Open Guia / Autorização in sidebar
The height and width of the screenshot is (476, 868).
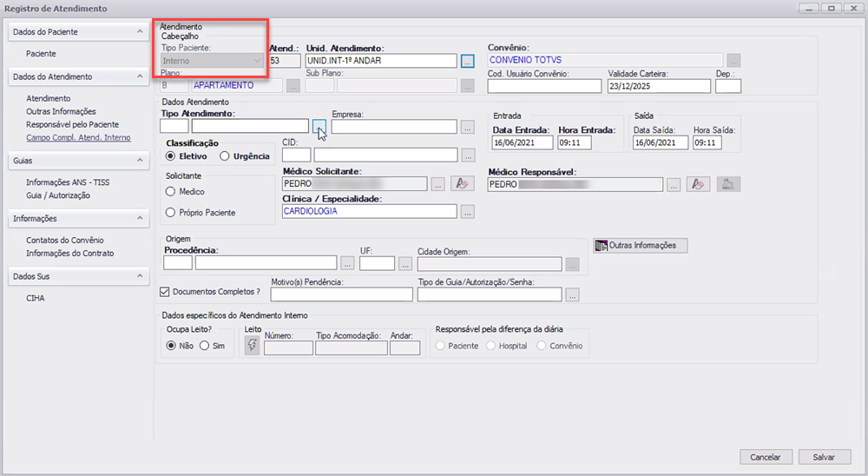57,195
